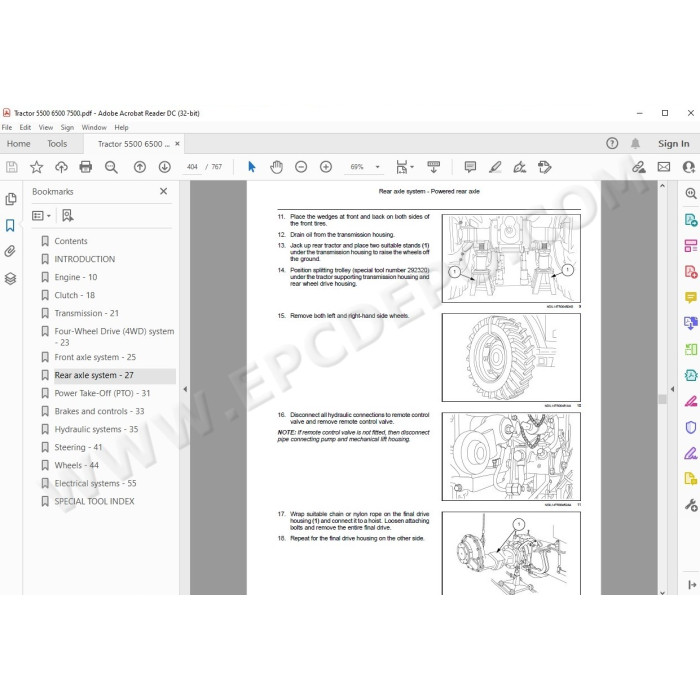Open page thumbnails panel
700x700 pixels.
(11, 199)
